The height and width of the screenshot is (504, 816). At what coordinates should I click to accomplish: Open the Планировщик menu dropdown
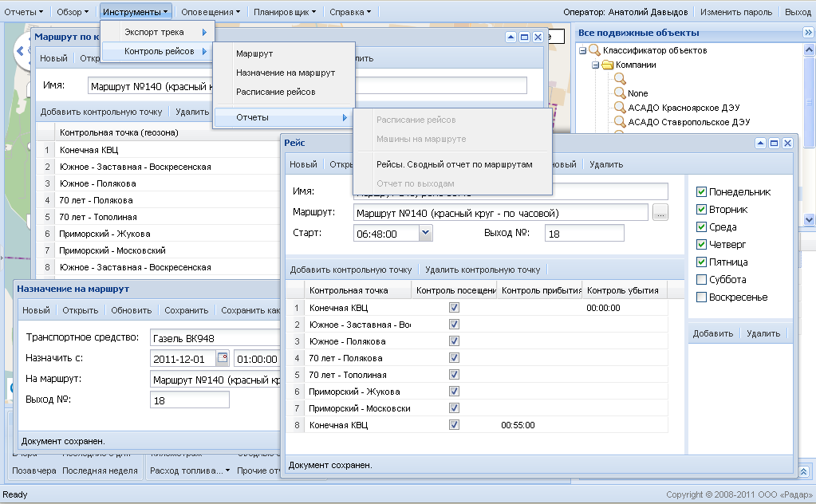point(284,12)
